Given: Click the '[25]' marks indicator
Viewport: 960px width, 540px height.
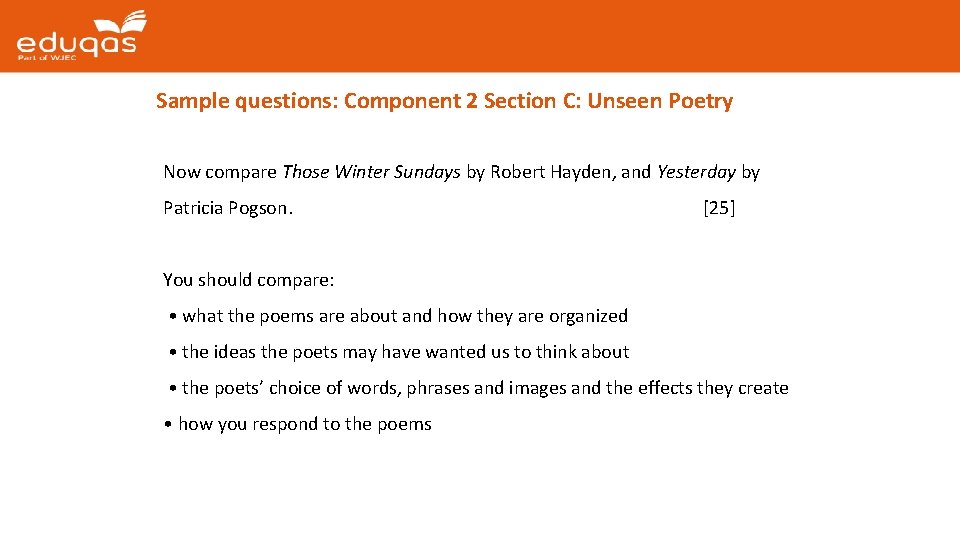Looking at the screenshot, I should coord(719,208).
